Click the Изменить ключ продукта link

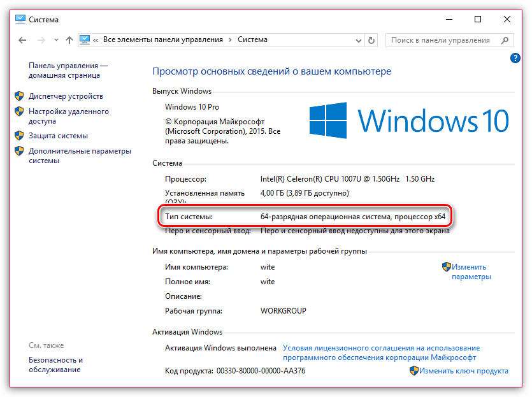[463, 370]
